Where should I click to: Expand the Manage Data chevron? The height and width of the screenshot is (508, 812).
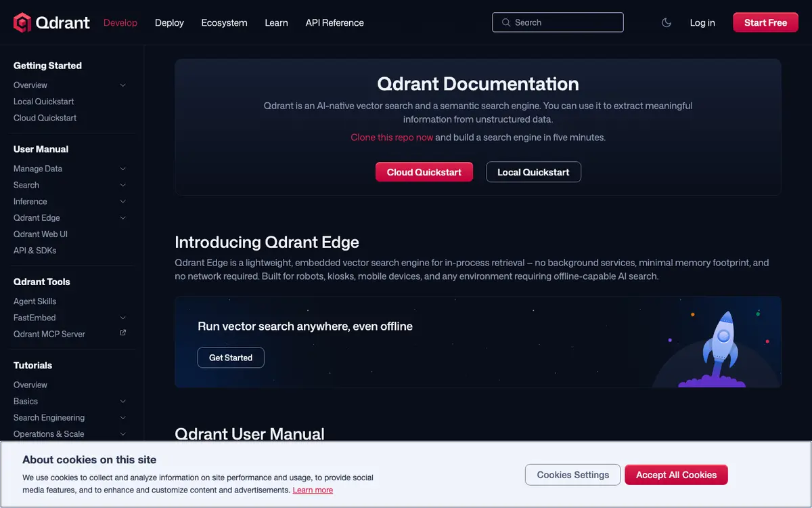click(x=122, y=169)
